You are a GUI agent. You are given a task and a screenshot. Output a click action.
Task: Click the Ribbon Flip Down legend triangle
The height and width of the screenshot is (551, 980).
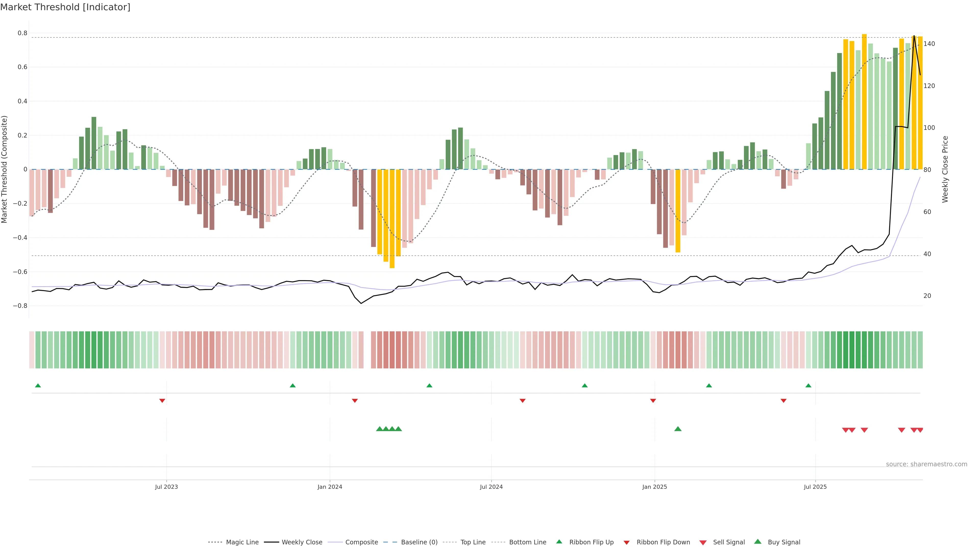(x=627, y=543)
